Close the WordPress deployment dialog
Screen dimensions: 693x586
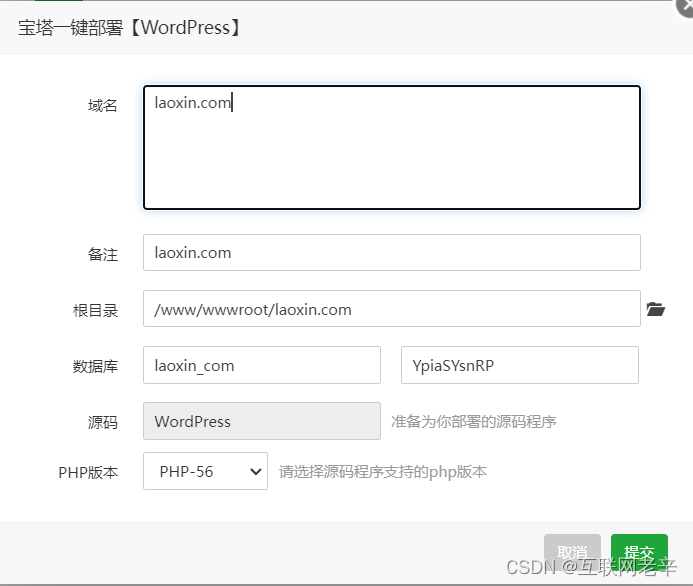tap(685, 7)
